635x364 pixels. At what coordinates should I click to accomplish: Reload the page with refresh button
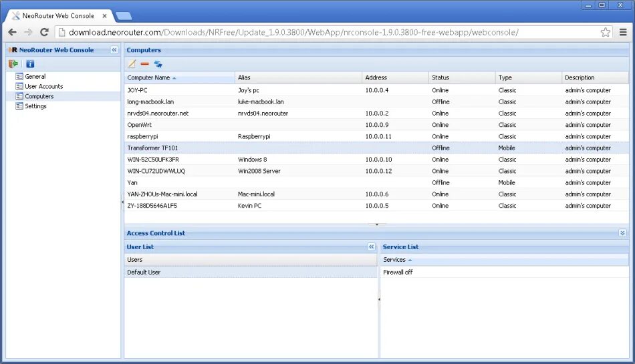pos(44,32)
